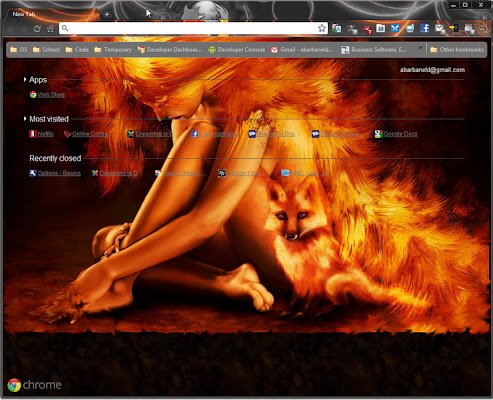Screen dimensions: 493x400
Task: Open Netflix from Most visited
Action: coord(41,134)
